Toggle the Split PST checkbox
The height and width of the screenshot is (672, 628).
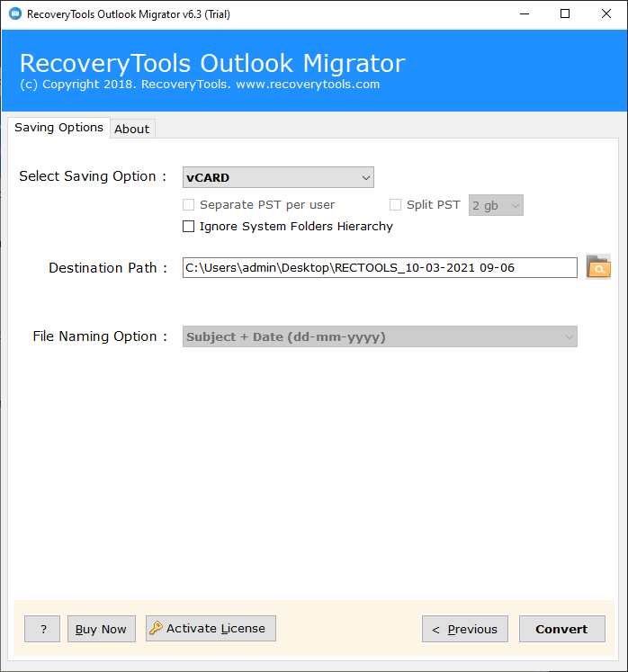(x=395, y=205)
